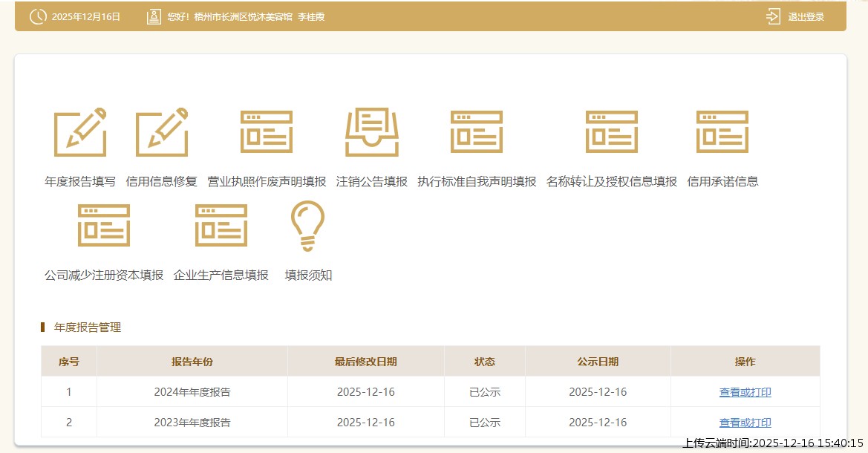Select the 2024年年度报告 table row cell

[x=192, y=392]
